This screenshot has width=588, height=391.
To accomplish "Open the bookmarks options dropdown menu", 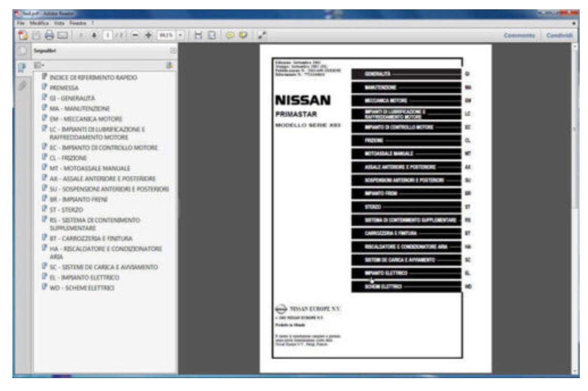I will 39,65.
